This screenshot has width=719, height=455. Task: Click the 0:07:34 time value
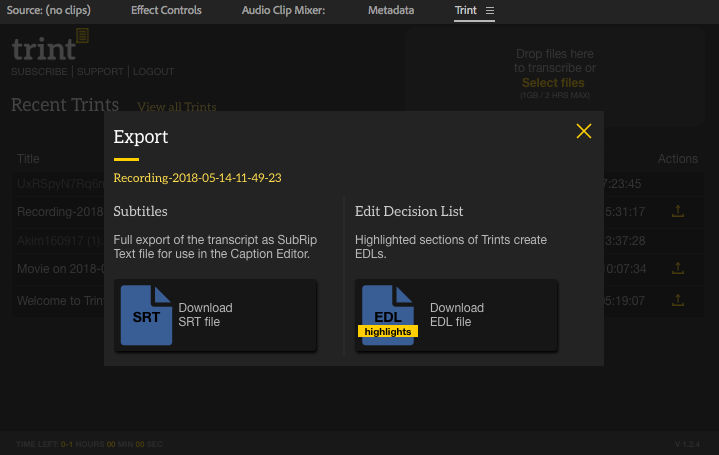click(x=625, y=269)
